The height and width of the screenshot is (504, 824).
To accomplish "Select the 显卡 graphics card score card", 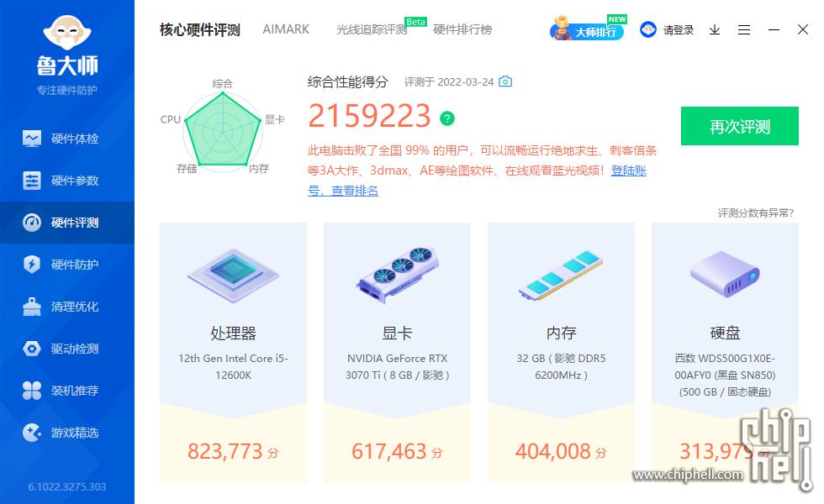I will coord(397,353).
